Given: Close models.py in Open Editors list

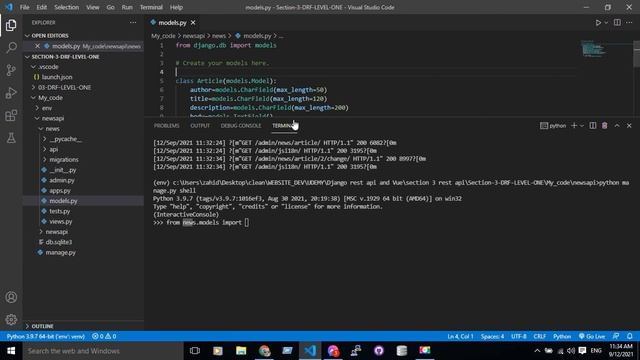Looking at the screenshot, I should tap(37, 46).
